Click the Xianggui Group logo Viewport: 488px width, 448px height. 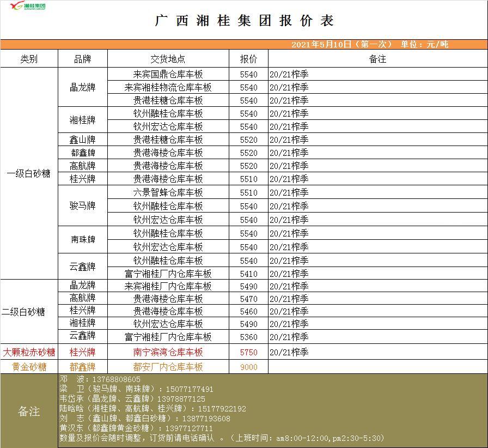28,7
